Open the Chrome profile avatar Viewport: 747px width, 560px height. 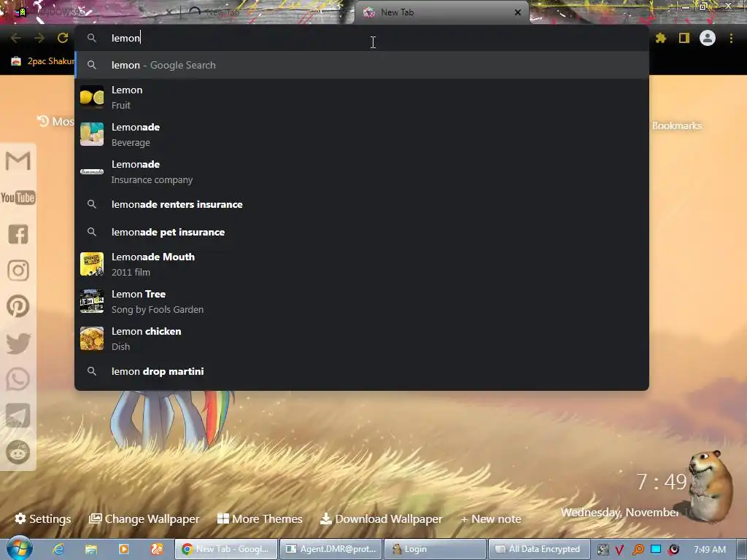pos(708,38)
